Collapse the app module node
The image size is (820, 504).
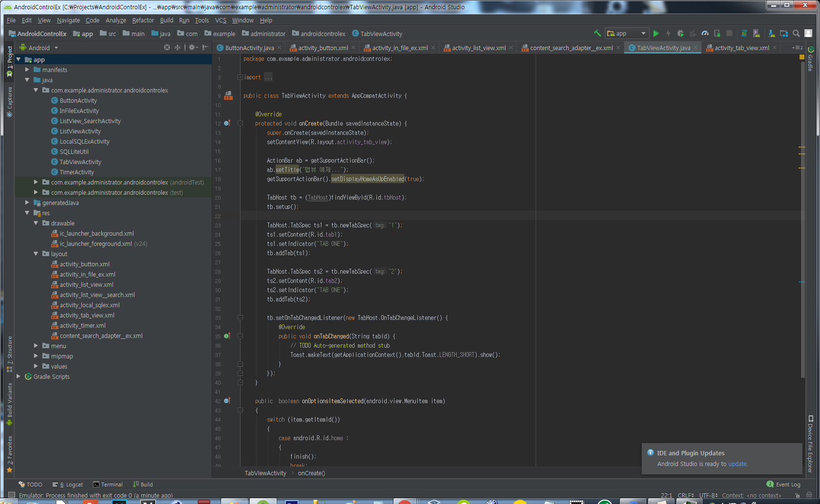point(19,59)
